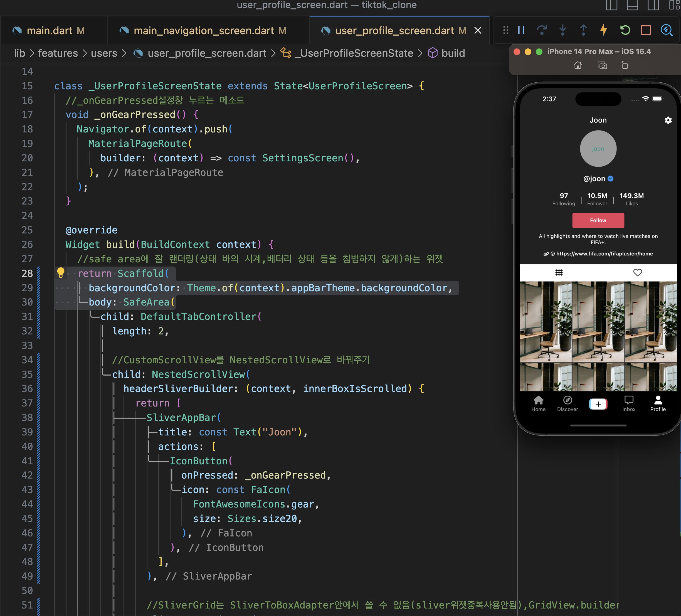Open the main_navigation_screen.dart tab
This screenshot has width=681, height=616.
point(204,31)
